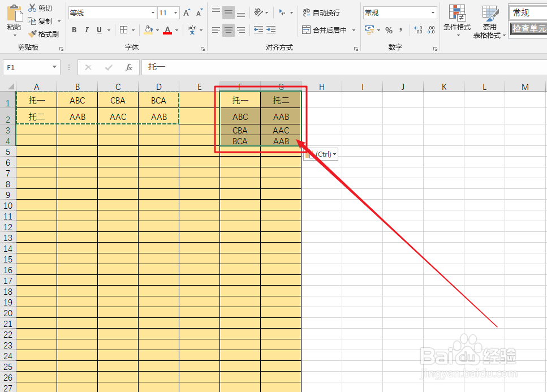Open the Merge and Center dropdown arrow
547x392 pixels.
pyautogui.click(x=354, y=30)
